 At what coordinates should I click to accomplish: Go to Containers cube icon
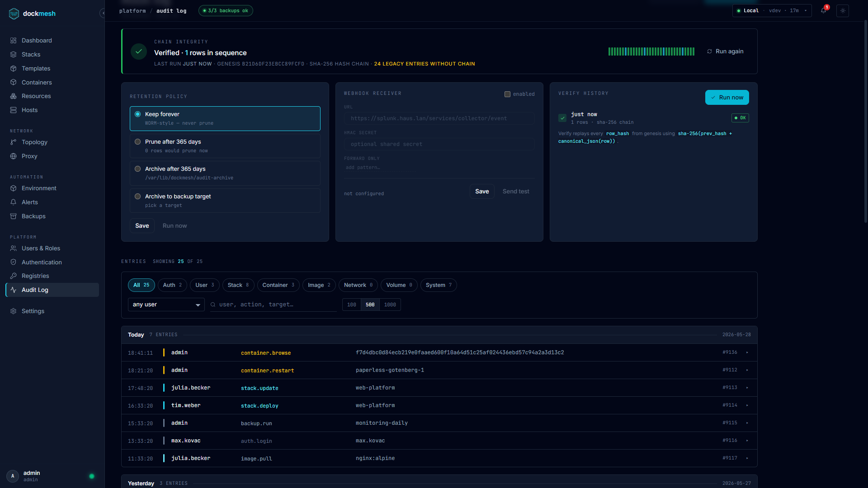point(13,83)
